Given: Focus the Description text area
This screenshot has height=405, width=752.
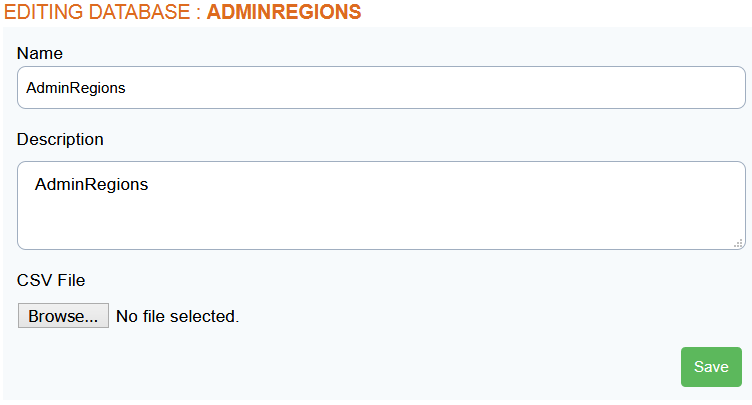Looking at the screenshot, I should pyautogui.click(x=381, y=205).
